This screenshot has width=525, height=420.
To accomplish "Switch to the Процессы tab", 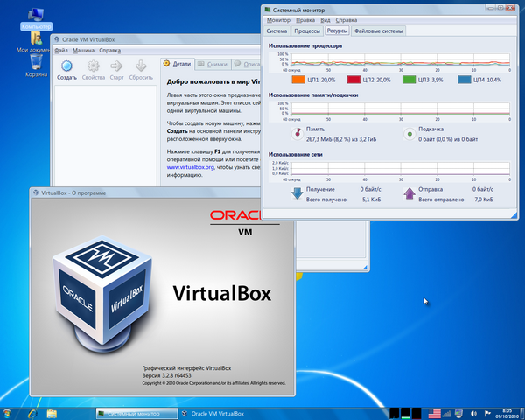I will (307, 31).
